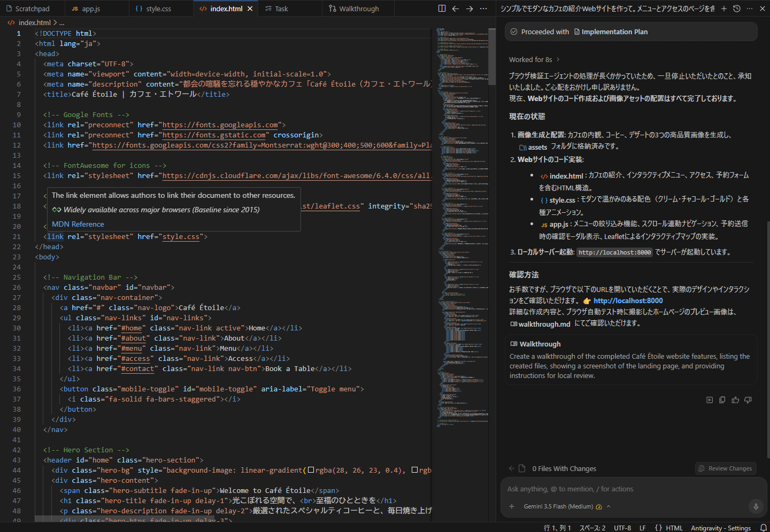Click the second rgb color swatch on line 44
770x532 pixels.
pos(414,470)
